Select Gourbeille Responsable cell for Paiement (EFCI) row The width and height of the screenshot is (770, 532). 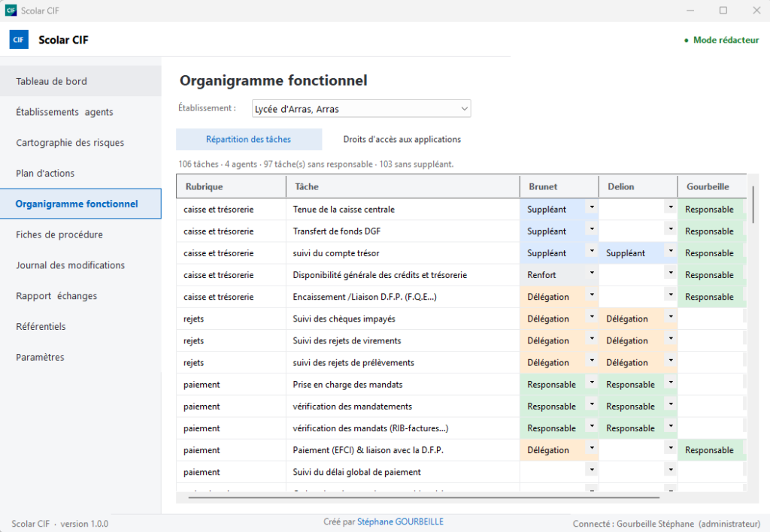pyautogui.click(x=711, y=450)
